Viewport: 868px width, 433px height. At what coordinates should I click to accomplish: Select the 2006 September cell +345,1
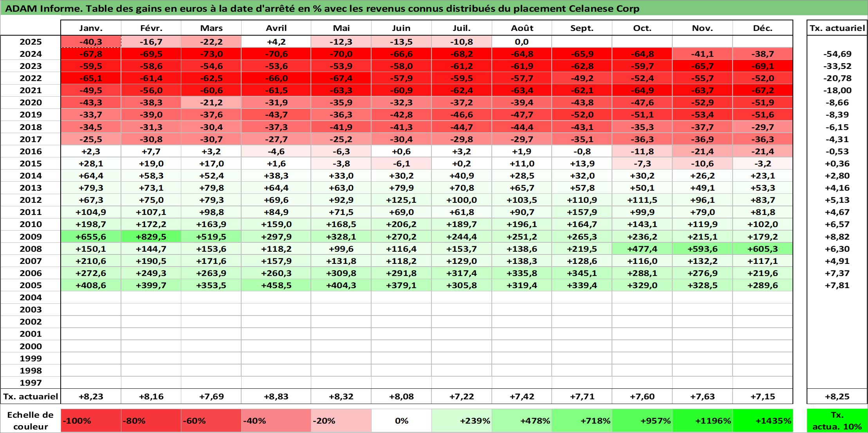coord(582,273)
